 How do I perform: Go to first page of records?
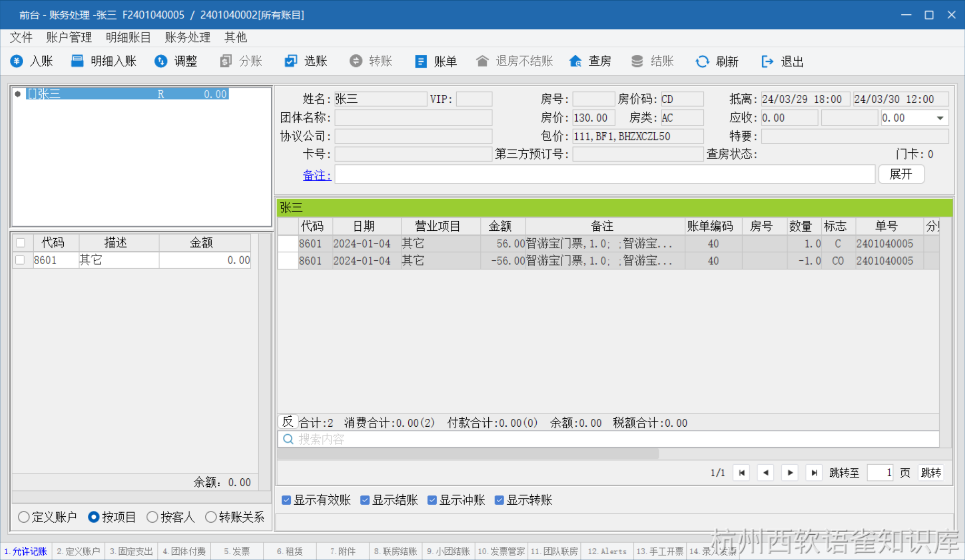click(x=742, y=473)
